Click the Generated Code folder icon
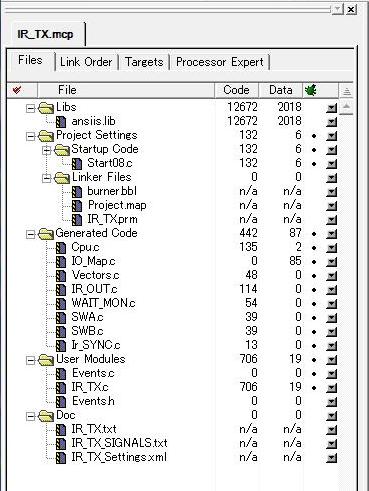 [x=46, y=234]
